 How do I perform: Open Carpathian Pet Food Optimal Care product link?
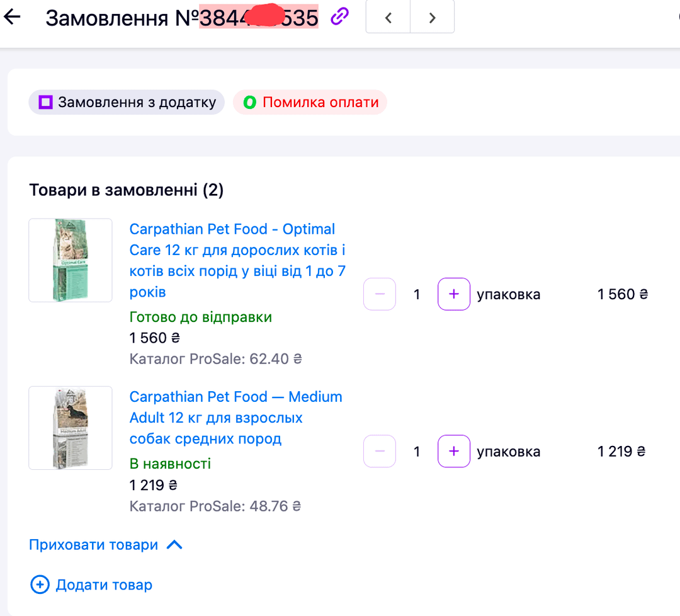[x=237, y=260]
